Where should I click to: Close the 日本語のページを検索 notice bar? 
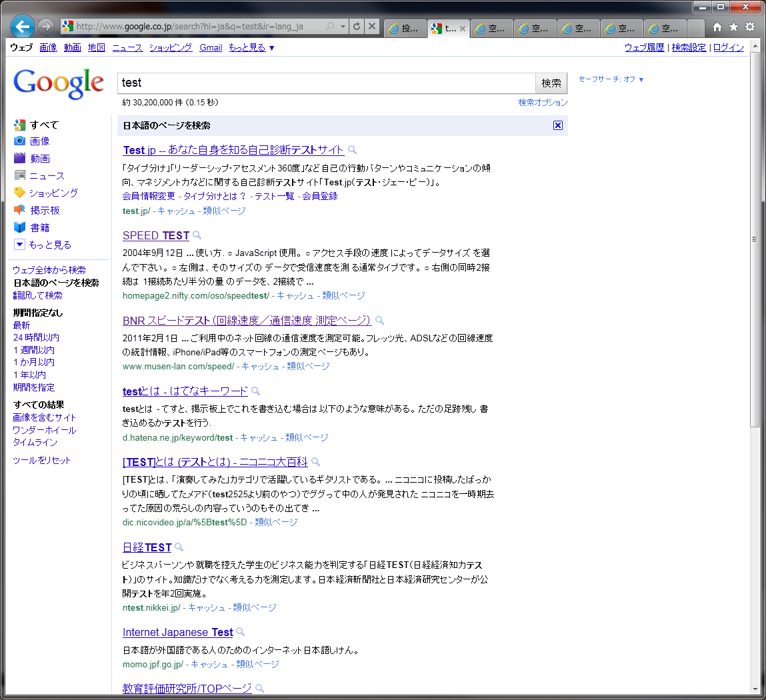pyautogui.click(x=558, y=125)
